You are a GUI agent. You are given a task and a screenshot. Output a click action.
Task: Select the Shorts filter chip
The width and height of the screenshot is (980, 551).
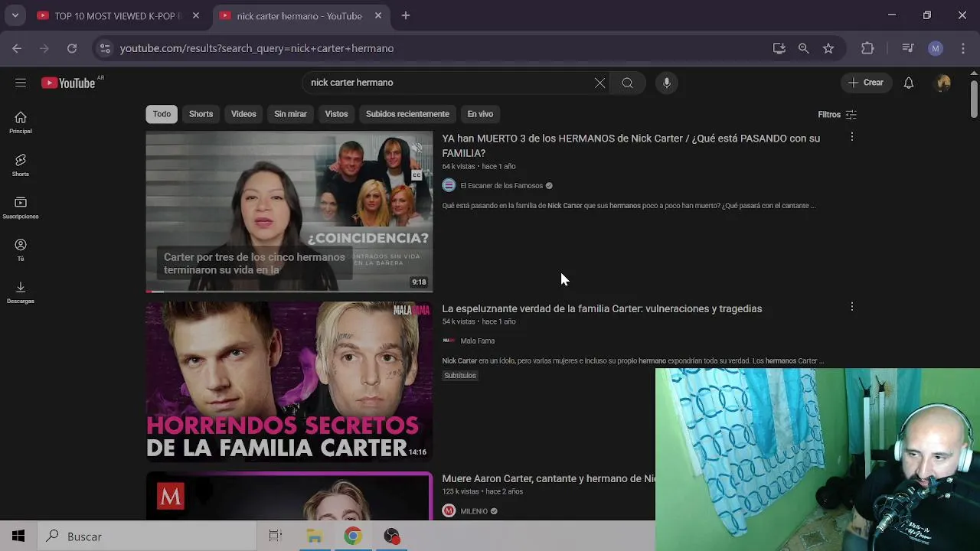click(201, 114)
